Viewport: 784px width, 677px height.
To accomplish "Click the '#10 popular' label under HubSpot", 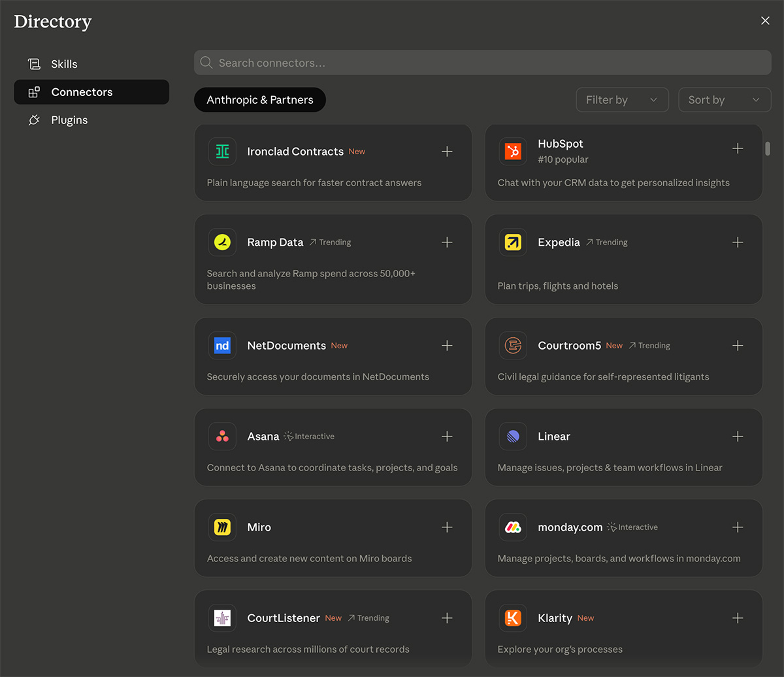I will [563, 159].
